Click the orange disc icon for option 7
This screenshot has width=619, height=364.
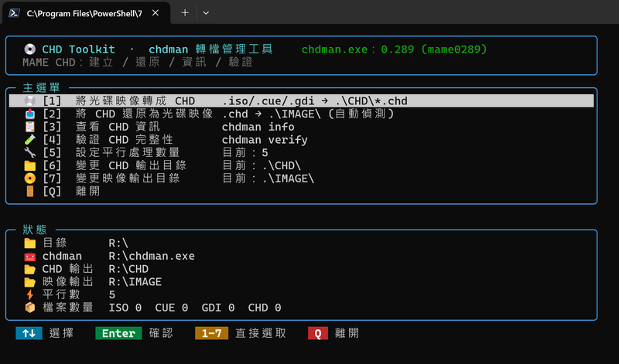click(29, 179)
